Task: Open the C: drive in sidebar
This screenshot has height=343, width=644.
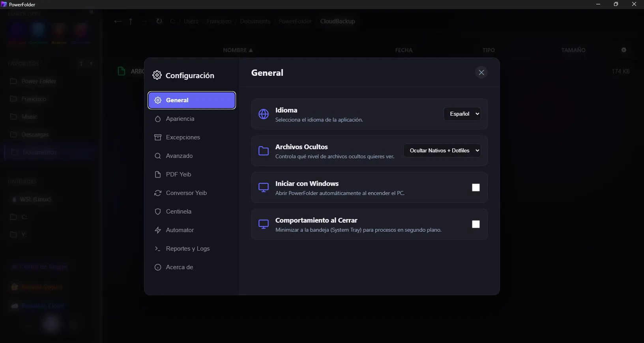Action: [49, 217]
